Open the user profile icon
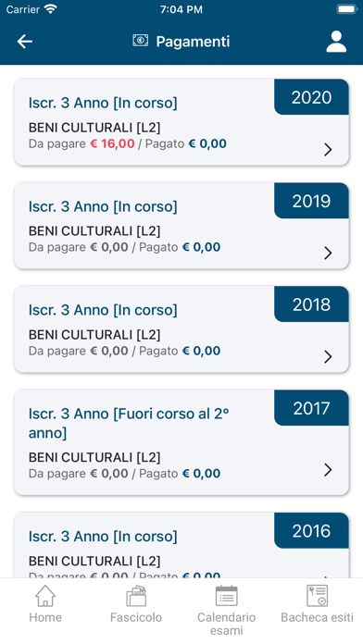 pyautogui.click(x=336, y=42)
